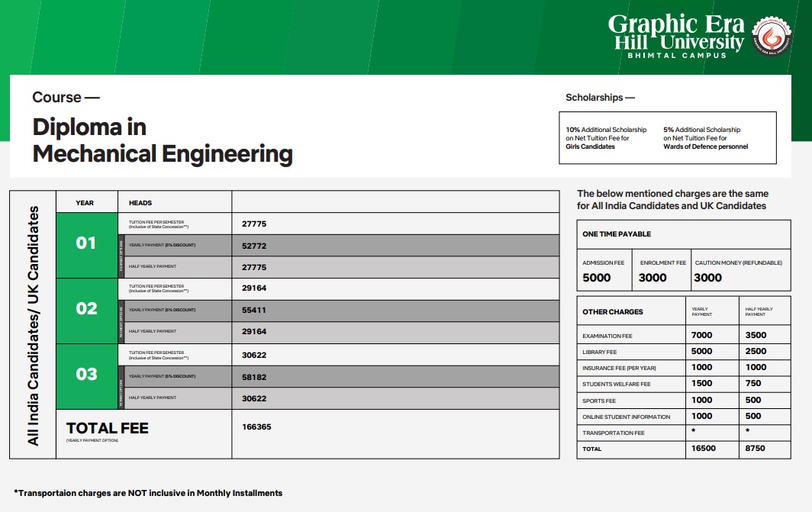
Task: Click year 01 Tuition Fee Per Semester label
Action: tap(159, 224)
